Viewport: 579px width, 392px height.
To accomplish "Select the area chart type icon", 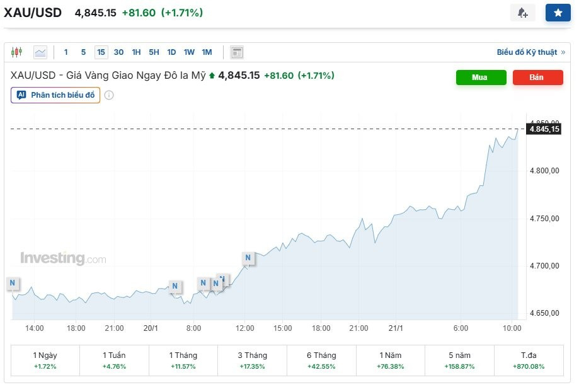I will [40, 52].
